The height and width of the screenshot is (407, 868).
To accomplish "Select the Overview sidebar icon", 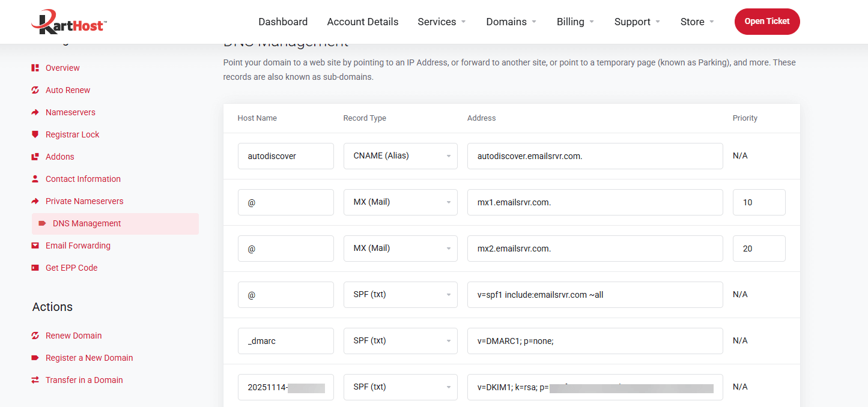I will coord(35,67).
